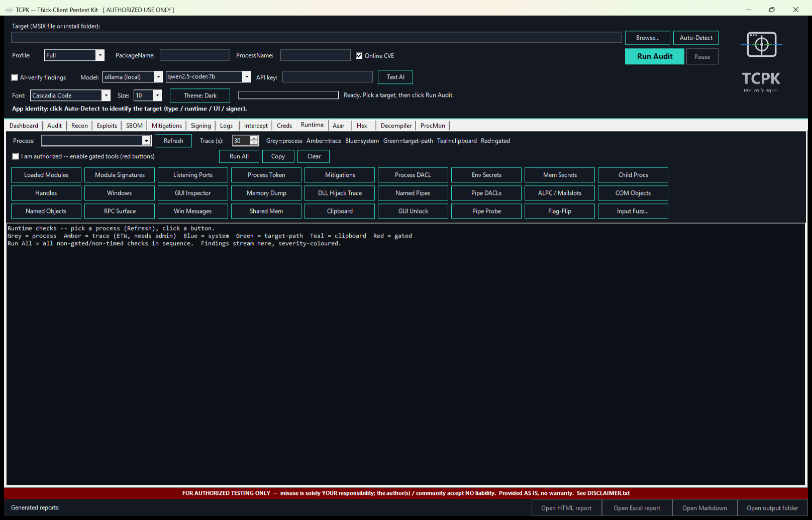Switch to the Mitigations tab

pyautogui.click(x=167, y=126)
